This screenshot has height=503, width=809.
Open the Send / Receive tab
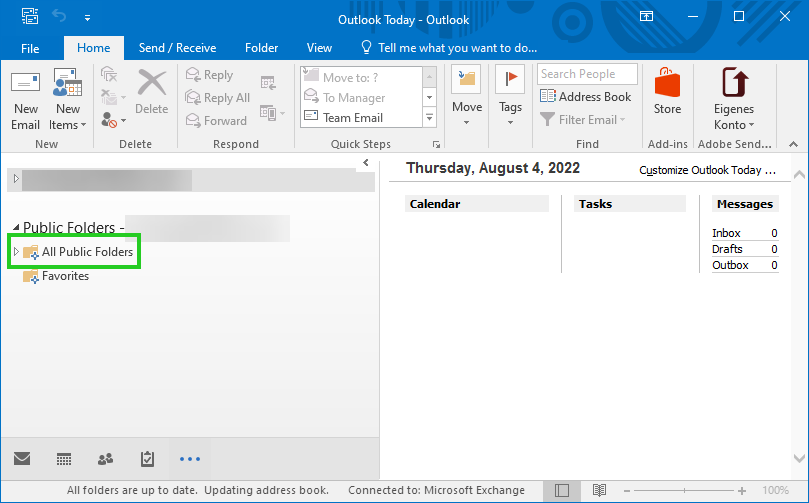click(177, 47)
